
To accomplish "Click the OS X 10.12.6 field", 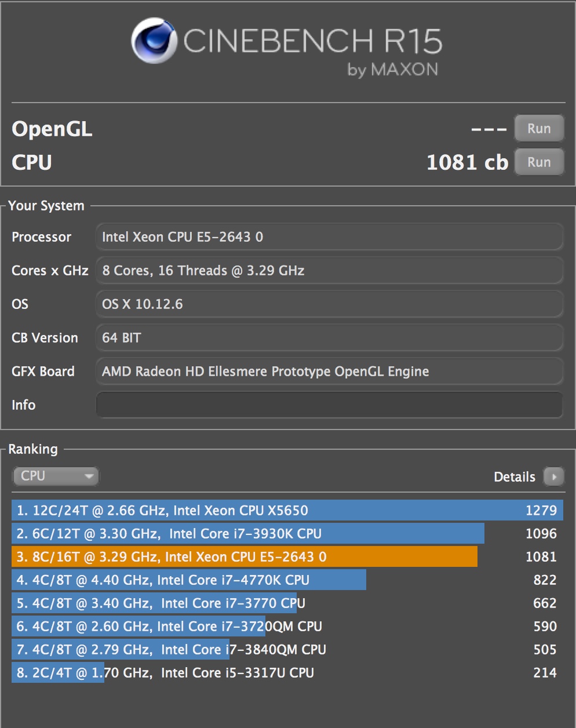I will click(x=329, y=304).
